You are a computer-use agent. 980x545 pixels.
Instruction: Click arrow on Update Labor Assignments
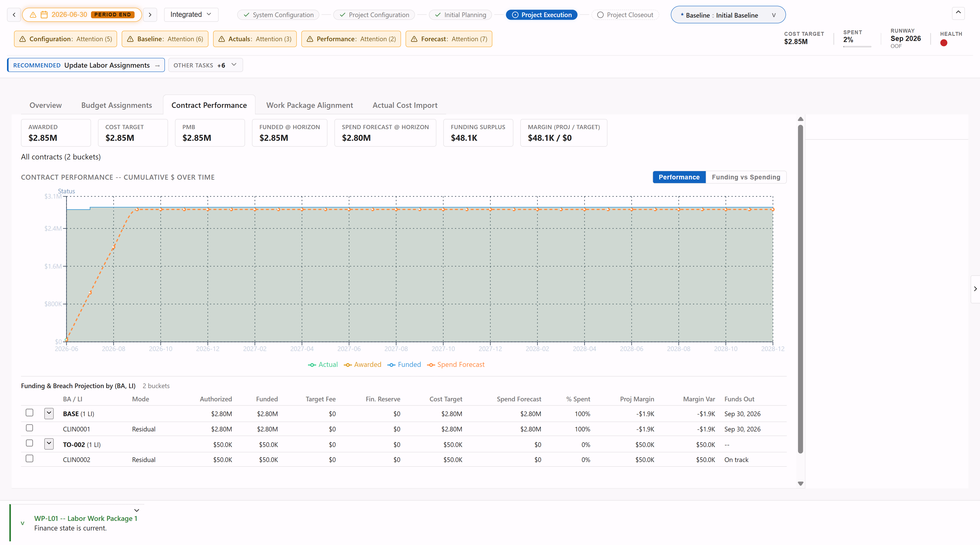coord(157,65)
